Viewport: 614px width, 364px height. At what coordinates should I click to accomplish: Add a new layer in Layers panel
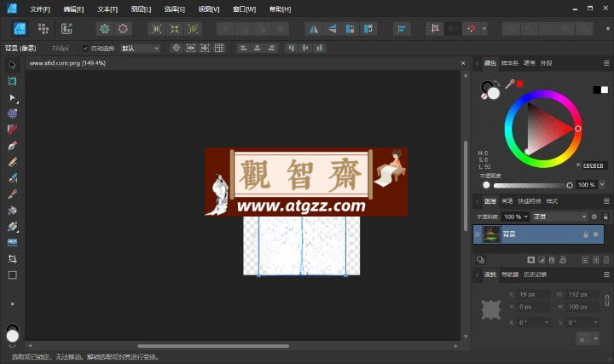point(585,260)
